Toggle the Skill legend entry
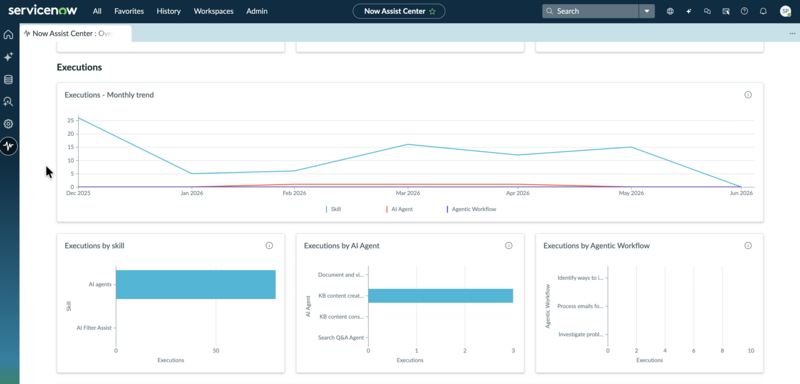 pos(334,209)
